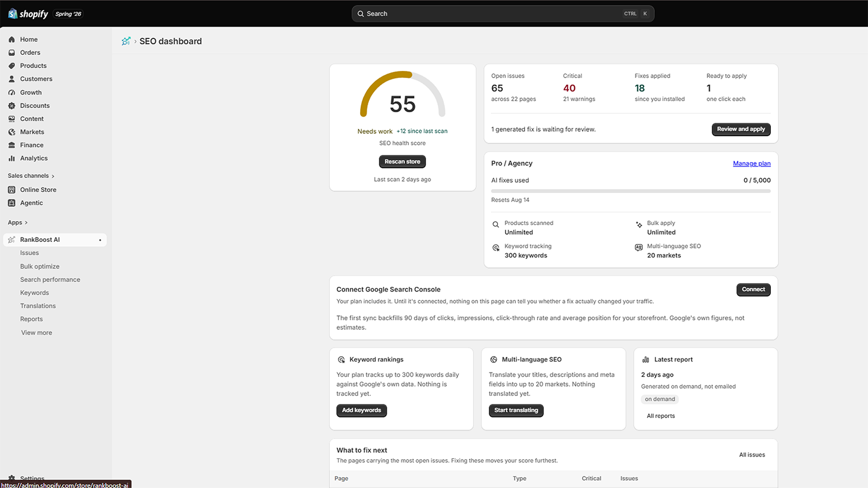The image size is (868, 488).
Task: Click the Bulk apply sparkle icon
Action: (639, 224)
